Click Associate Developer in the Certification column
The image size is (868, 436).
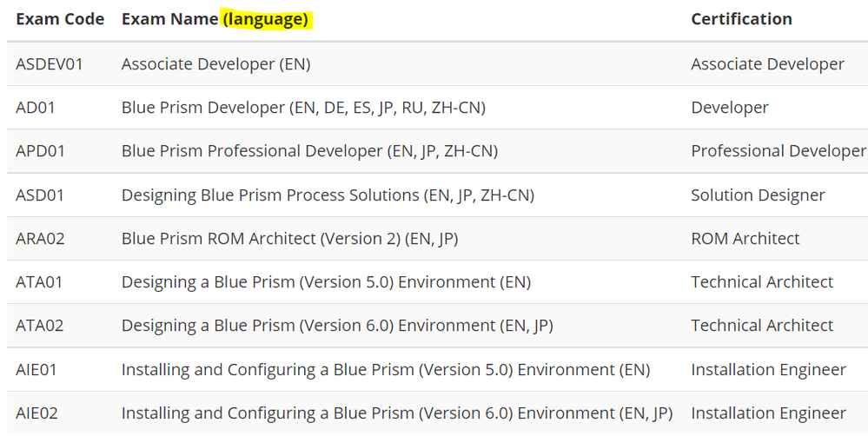coord(767,64)
